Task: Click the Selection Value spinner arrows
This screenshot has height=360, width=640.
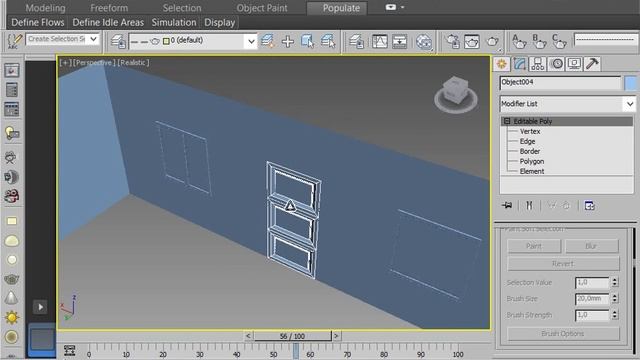Action: [615, 282]
